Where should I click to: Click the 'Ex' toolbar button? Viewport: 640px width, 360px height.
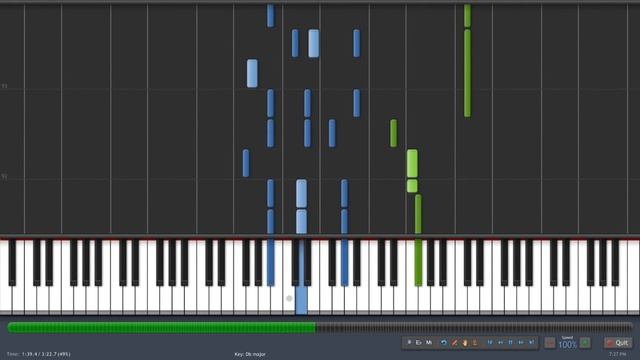tap(418, 343)
